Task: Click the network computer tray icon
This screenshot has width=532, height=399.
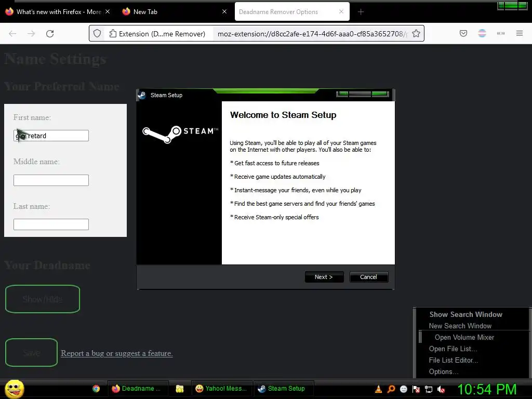Action: (x=429, y=389)
